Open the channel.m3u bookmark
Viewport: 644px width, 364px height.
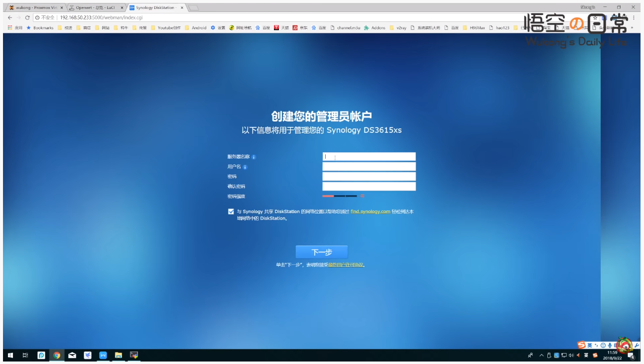(x=346, y=28)
